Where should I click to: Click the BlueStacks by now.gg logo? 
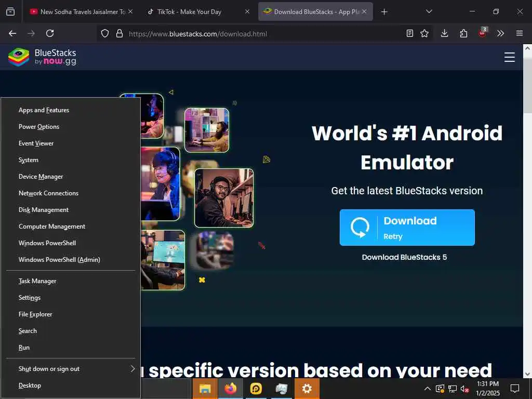tap(43, 57)
